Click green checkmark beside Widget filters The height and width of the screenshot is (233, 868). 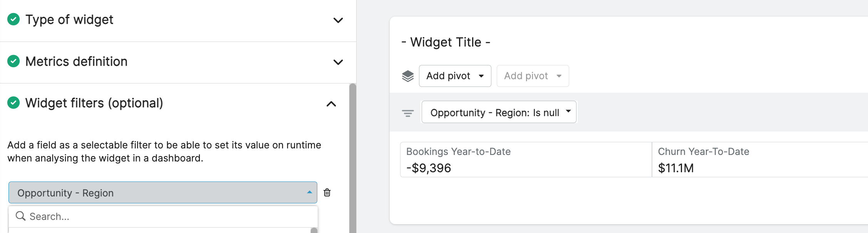point(13,103)
